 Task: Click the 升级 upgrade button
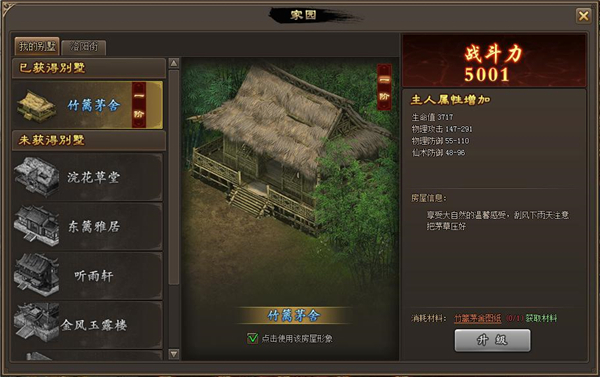(x=492, y=340)
